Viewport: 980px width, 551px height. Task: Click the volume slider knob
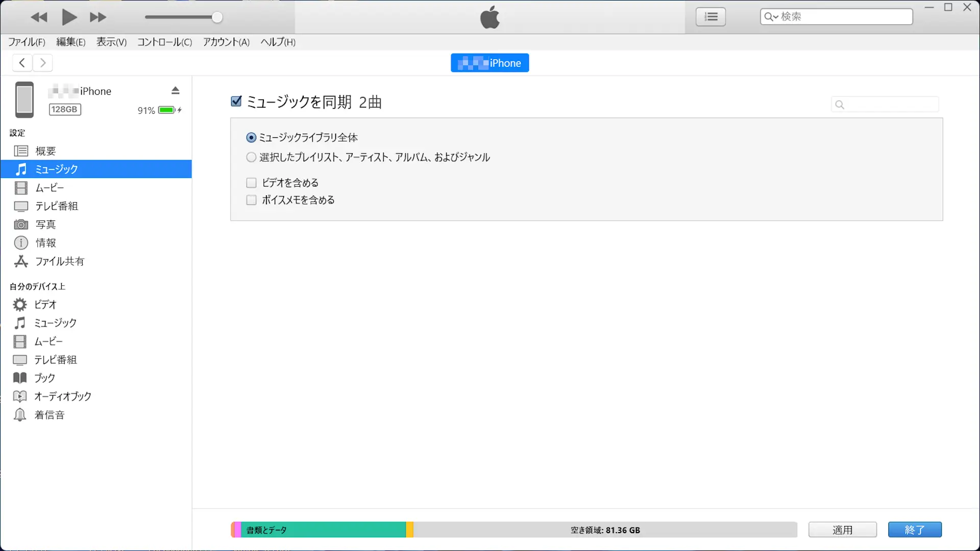(x=217, y=17)
